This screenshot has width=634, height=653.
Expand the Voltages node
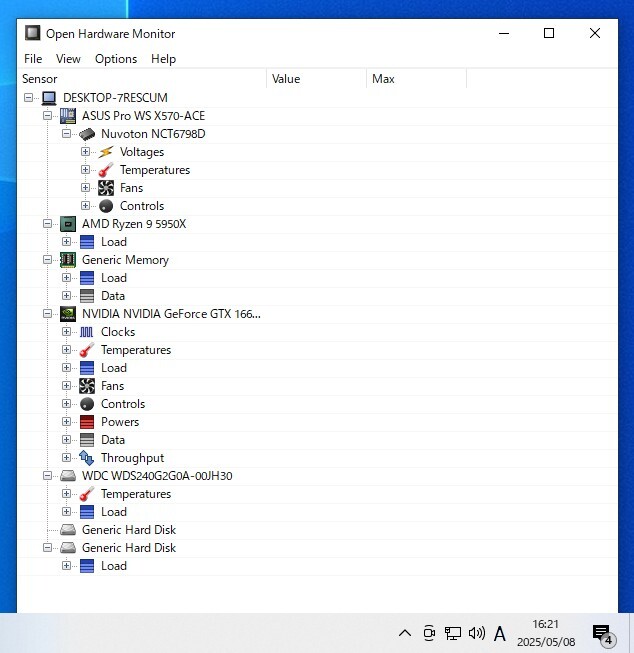85,152
